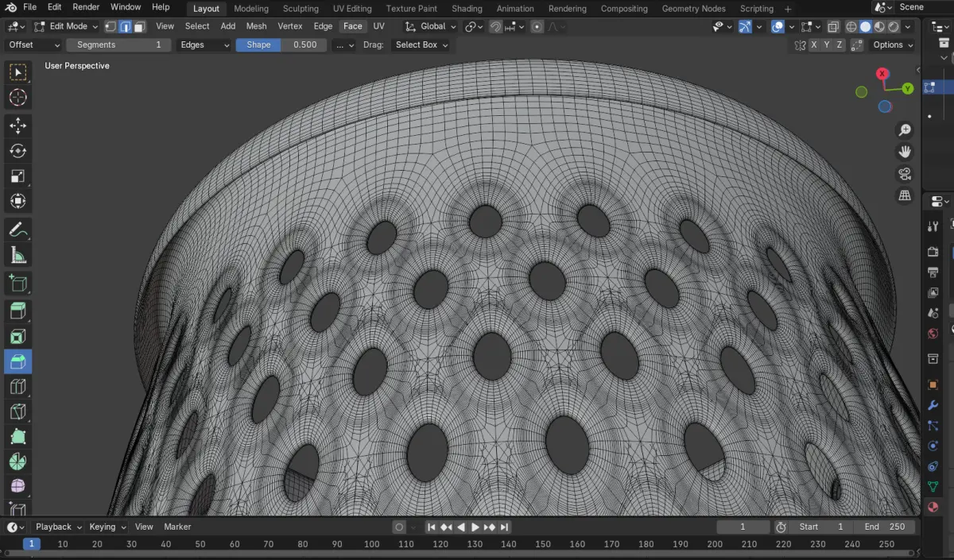Image resolution: width=954 pixels, height=560 pixels.
Task: Click the zoom magnifier viewport icon
Action: tap(905, 130)
